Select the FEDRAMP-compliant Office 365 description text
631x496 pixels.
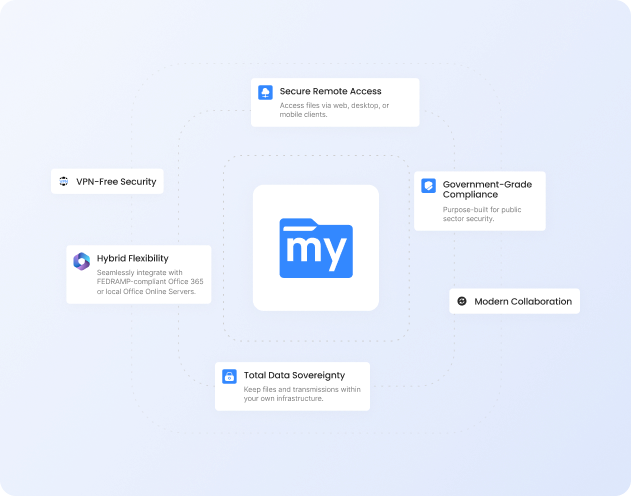coord(150,285)
